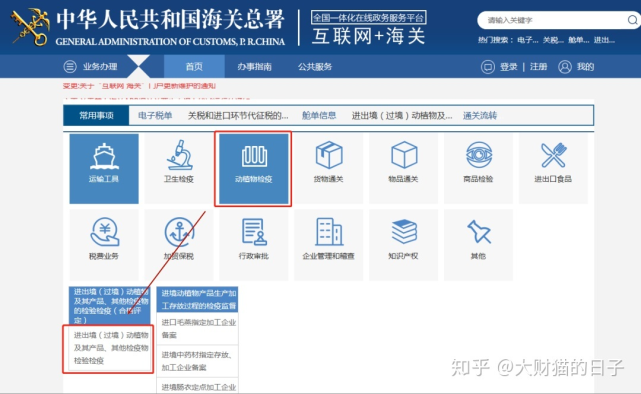Open 进口毛燕指定加工企业备案 item
This screenshot has height=394, width=641.
(x=197, y=329)
